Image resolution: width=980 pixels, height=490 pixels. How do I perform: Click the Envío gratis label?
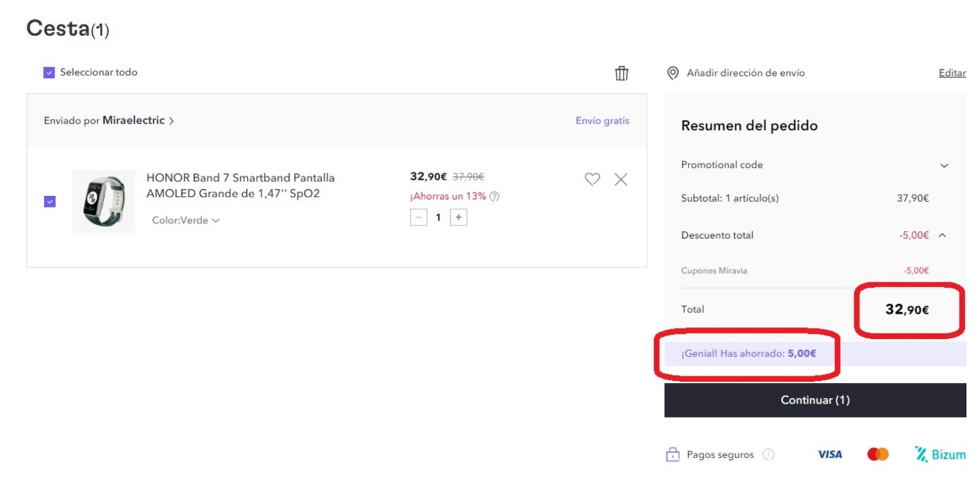(602, 121)
